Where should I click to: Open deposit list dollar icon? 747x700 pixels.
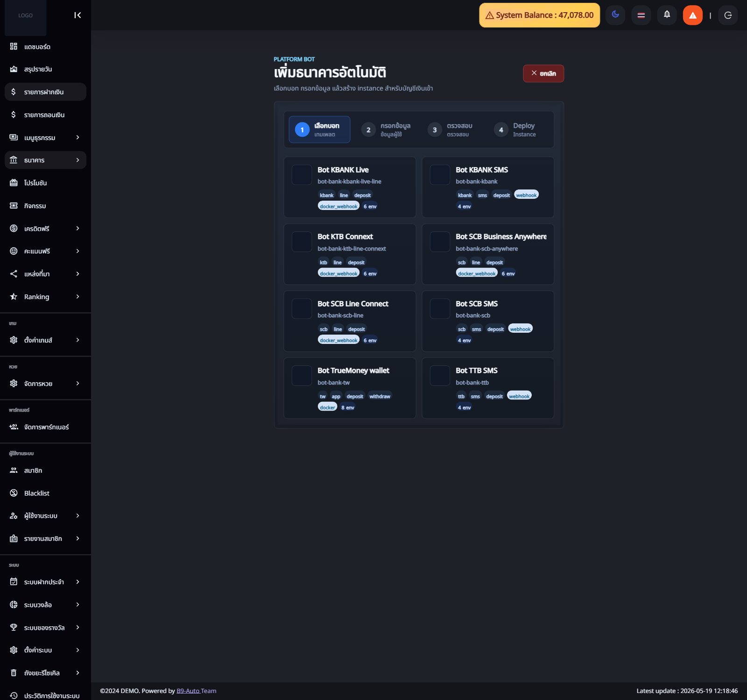click(x=14, y=92)
